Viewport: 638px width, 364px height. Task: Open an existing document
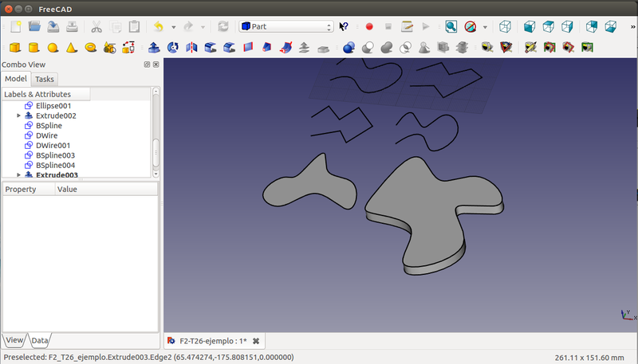coord(34,26)
